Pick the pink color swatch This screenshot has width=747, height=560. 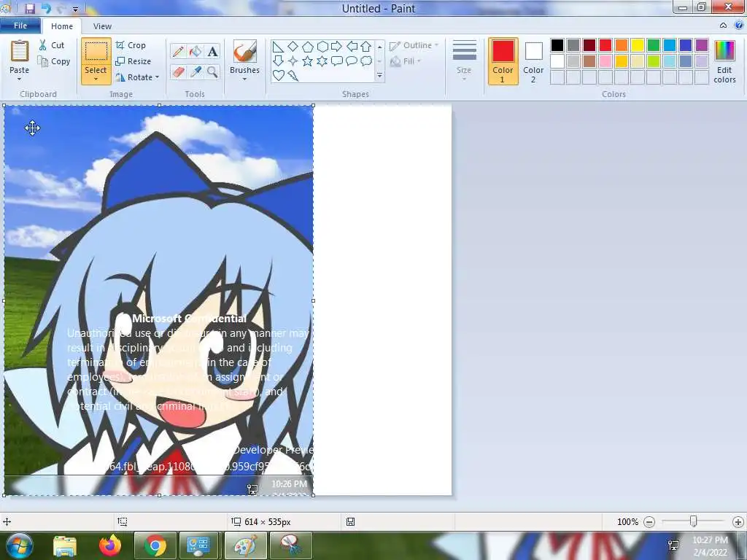pos(605,61)
